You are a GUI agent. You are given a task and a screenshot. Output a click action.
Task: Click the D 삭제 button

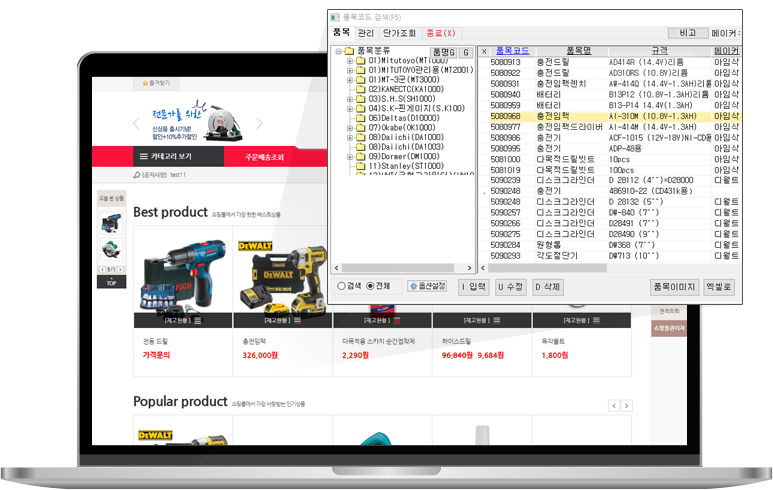point(548,287)
